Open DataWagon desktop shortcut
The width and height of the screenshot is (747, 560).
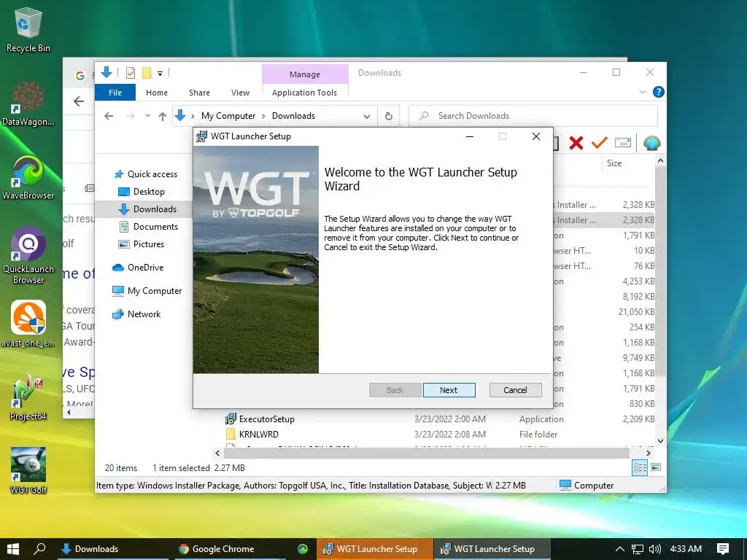(x=28, y=104)
